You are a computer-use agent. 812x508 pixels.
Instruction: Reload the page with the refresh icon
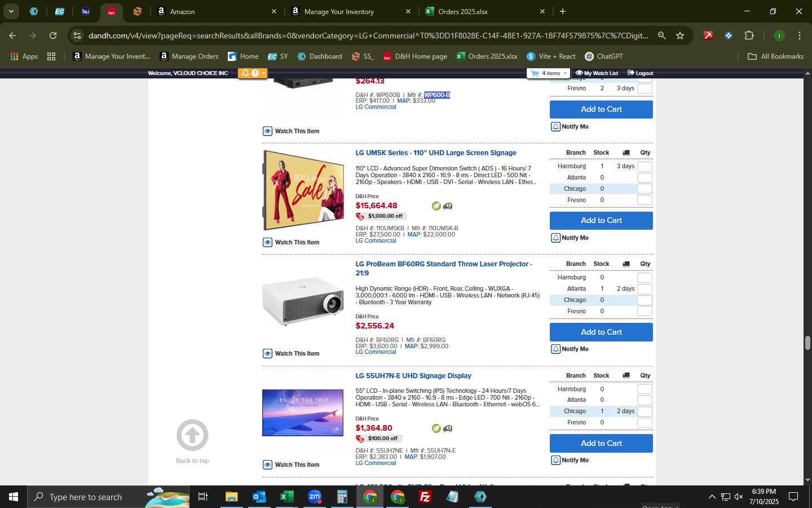coord(53,36)
